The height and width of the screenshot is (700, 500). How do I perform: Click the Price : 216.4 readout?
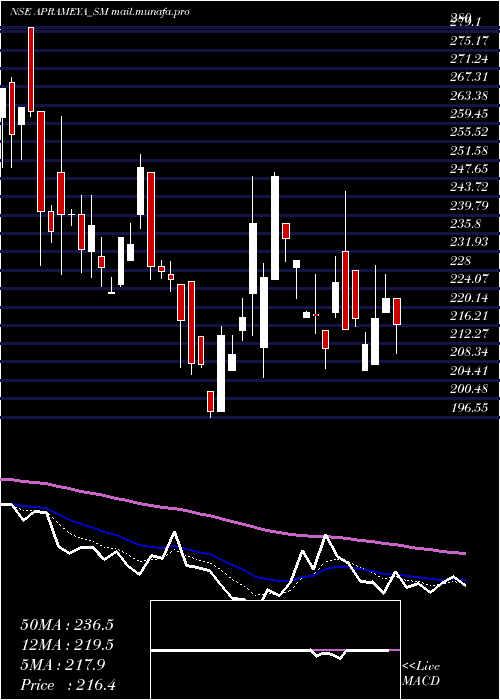(x=68, y=685)
